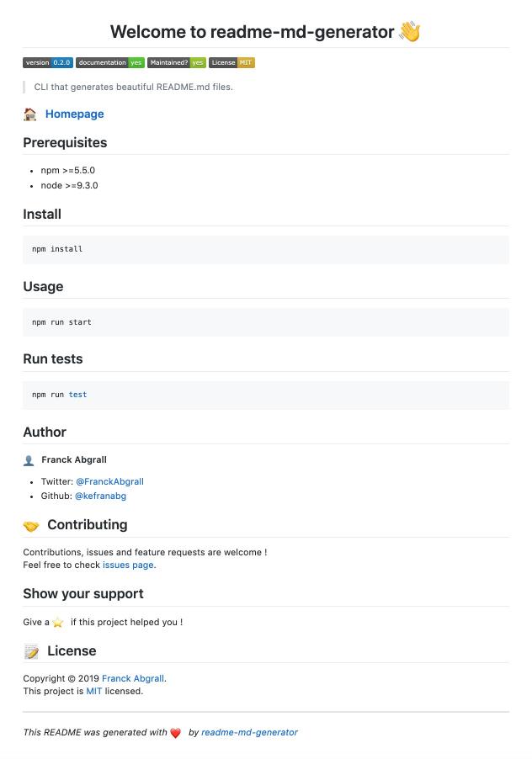Click the npm run start code block
The width and height of the screenshot is (532, 759).
click(x=265, y=322)
